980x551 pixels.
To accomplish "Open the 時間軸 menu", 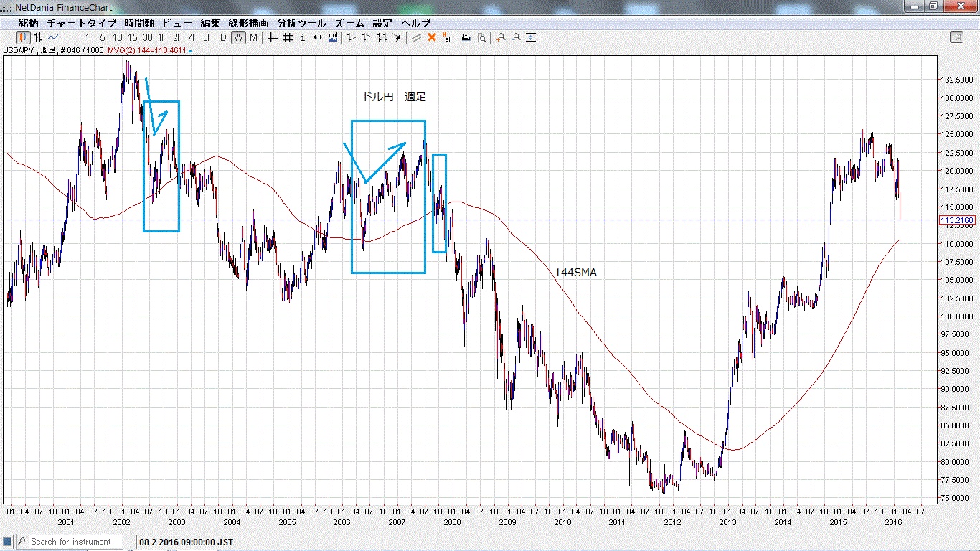I will (139, 23).
